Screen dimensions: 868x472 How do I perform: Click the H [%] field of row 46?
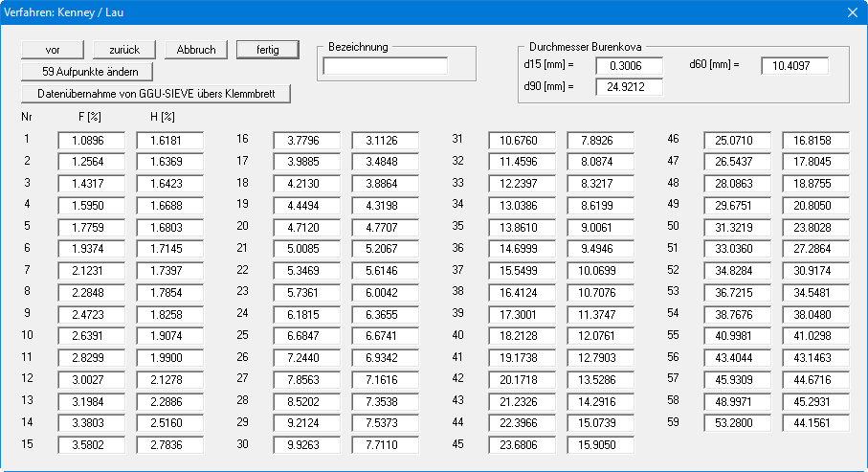pyautogui.click(x=814, y=140)
